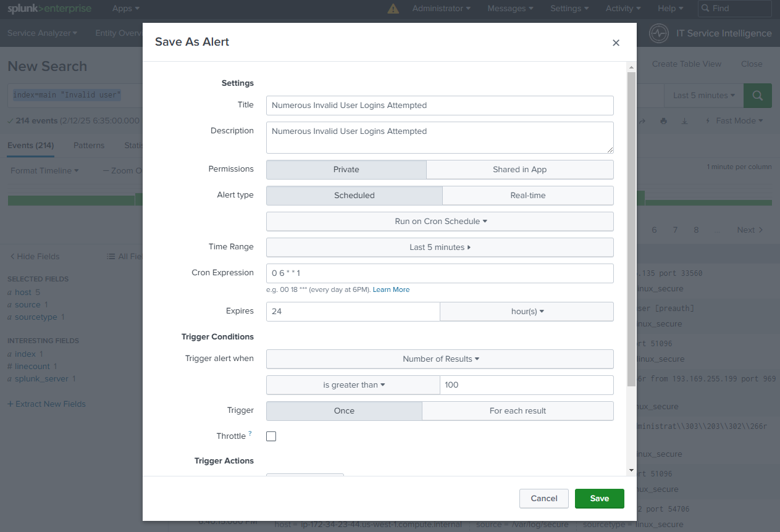Open the Settings menu in top bar
Image resolution: width=780 pixels, height=532 pixels.
coord(569,9)
